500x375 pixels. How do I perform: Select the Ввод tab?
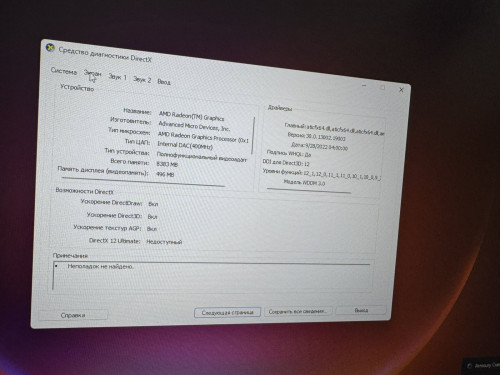coord(164,82)
